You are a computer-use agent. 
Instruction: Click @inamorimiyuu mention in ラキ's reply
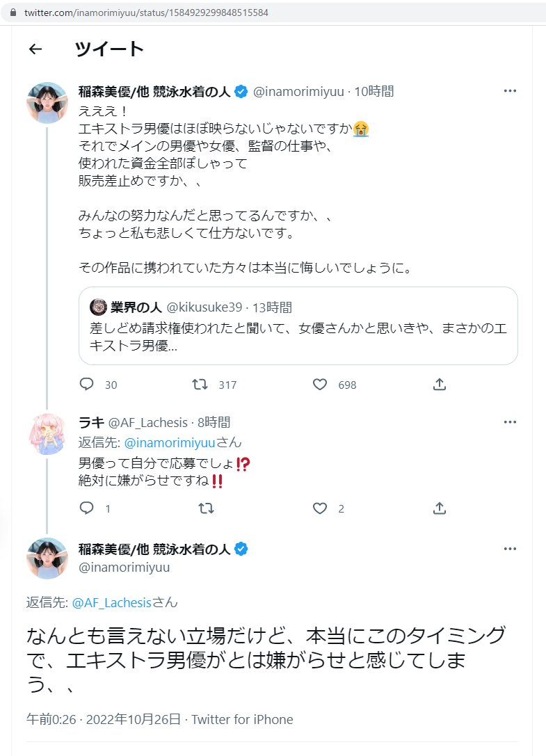coord(172,442)
